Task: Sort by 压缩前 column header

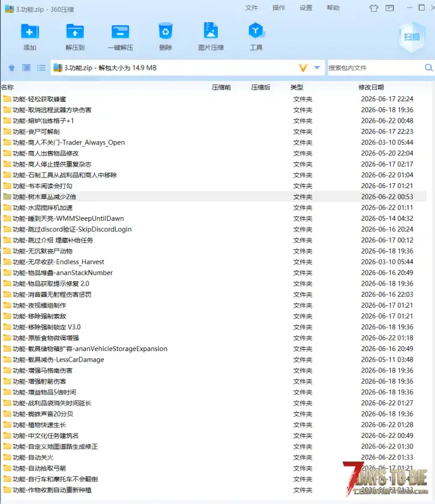Action: coord(221,87)
